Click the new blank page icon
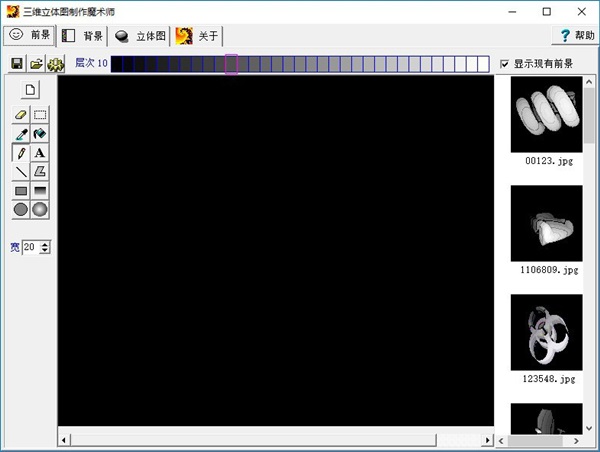600x452 pixels. tap(30, 90)
